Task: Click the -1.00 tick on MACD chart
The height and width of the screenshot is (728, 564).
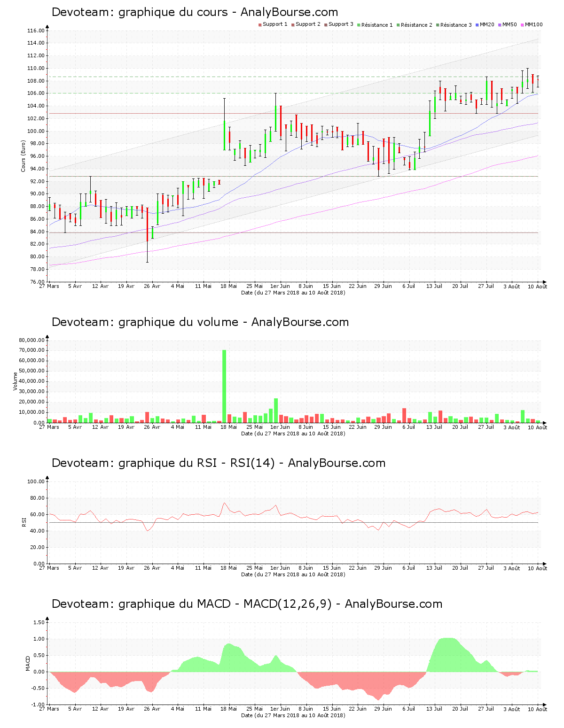Action: (39, 705)
